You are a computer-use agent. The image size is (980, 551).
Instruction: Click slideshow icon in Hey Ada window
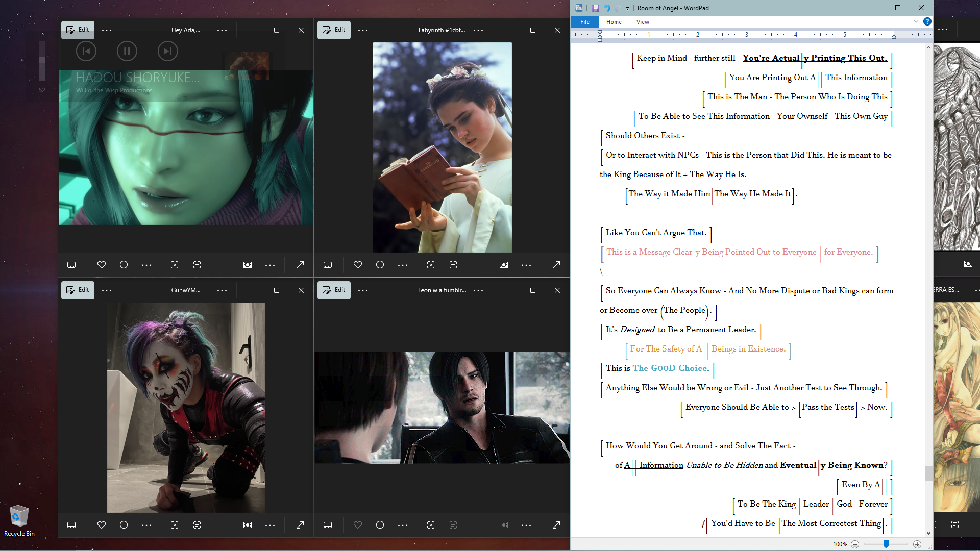(248, 265)
